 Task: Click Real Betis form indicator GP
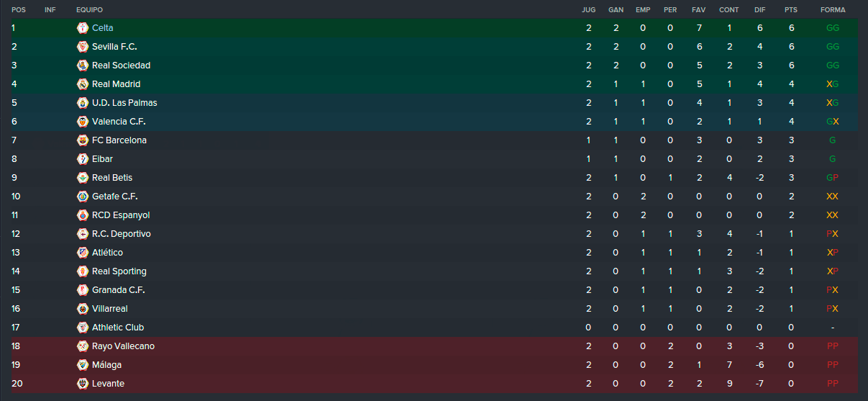coord(833,178)
